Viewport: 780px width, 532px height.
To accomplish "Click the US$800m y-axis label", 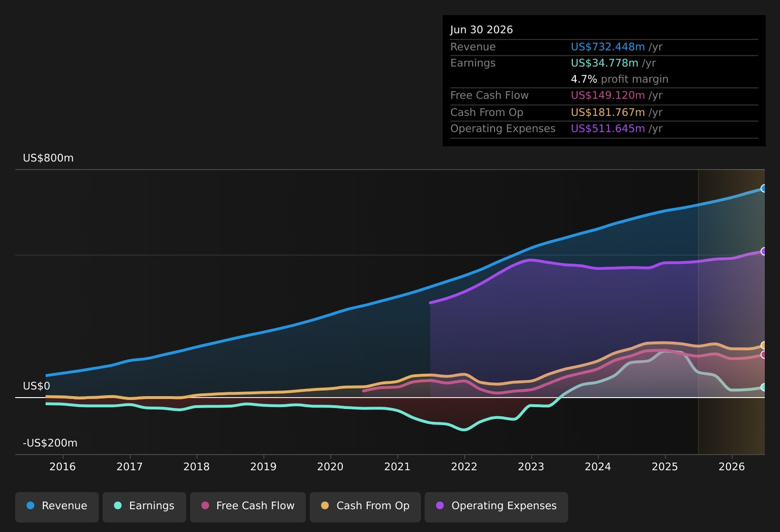I will (48, 158).
